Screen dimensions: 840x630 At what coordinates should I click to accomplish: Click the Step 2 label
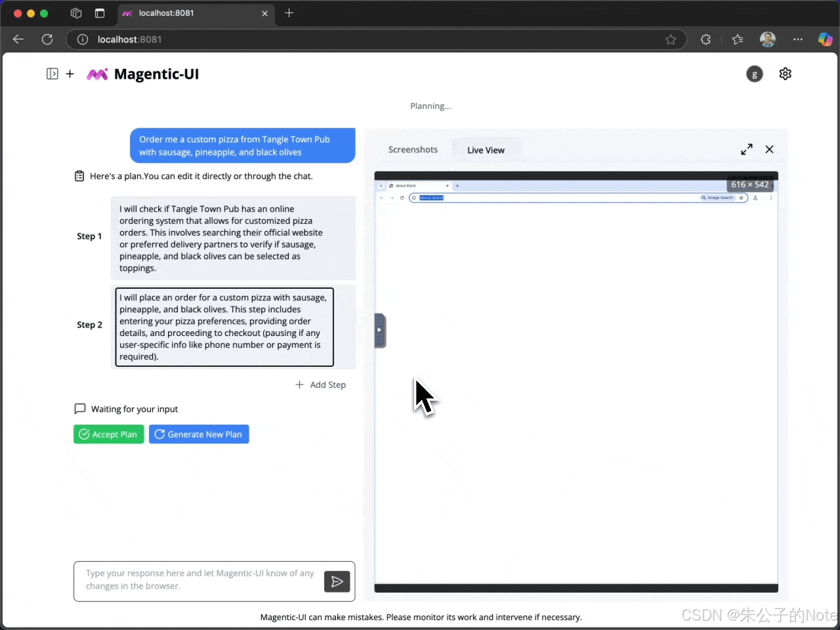(89, 325)
